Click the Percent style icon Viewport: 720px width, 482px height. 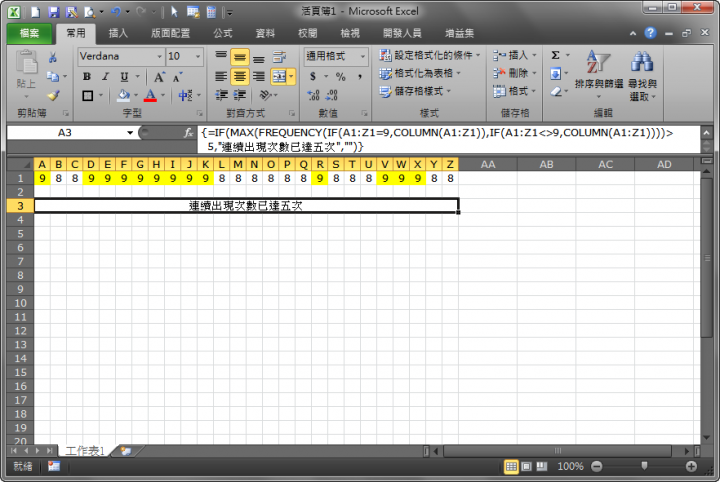point(340,77)
